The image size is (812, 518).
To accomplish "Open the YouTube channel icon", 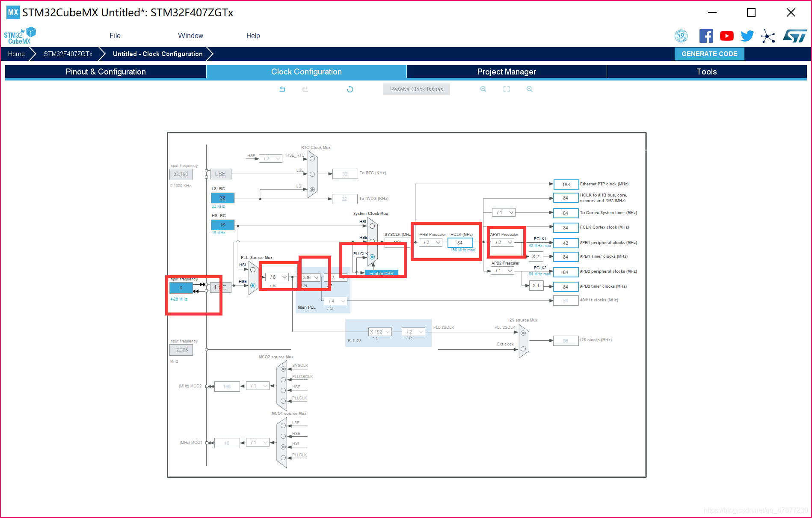I will point(726,36).
